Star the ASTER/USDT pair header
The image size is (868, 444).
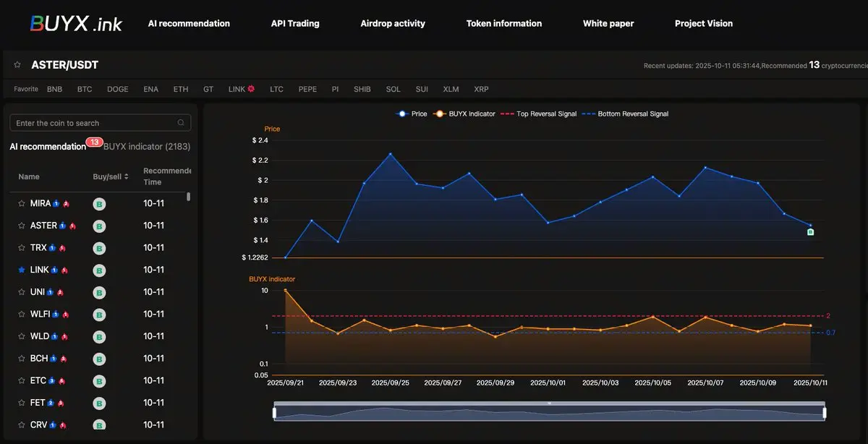click(17, 65)
